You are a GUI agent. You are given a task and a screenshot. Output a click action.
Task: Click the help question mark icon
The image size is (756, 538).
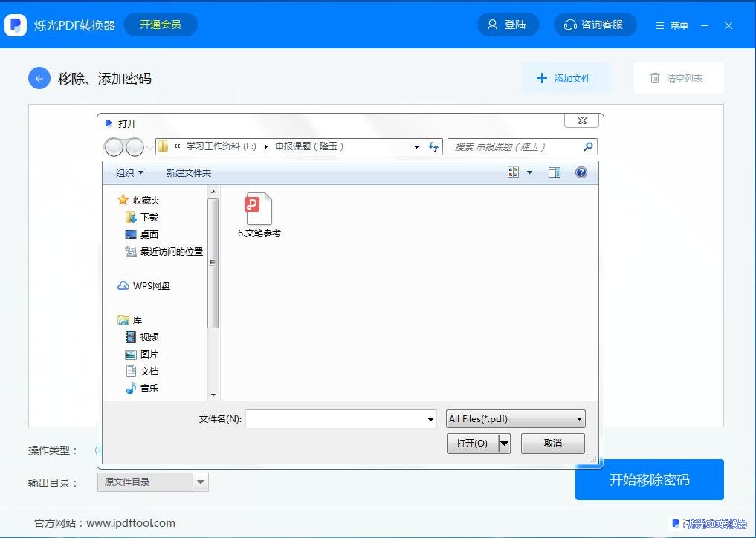[x=581, y=172]
